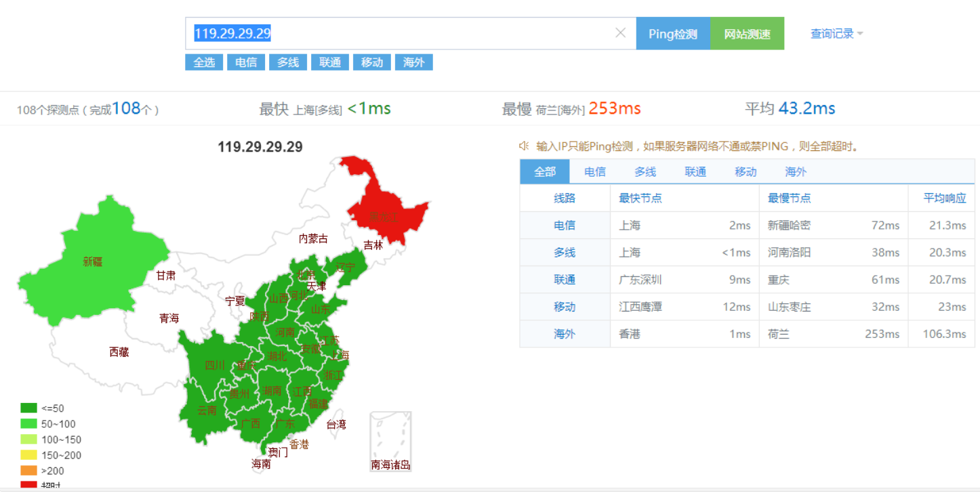Viewport: 980px width, 493px height.
Task: Click the dark green <=50 legend swatch
Action: coord(28,408)
